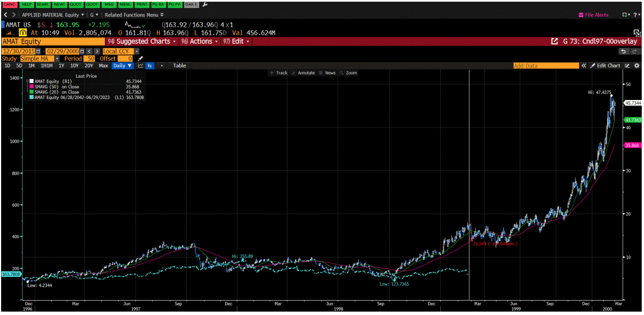The height and width of the screenshot is (315, 644).
Task: Select the 5D time range
Action: click(19, 65)
